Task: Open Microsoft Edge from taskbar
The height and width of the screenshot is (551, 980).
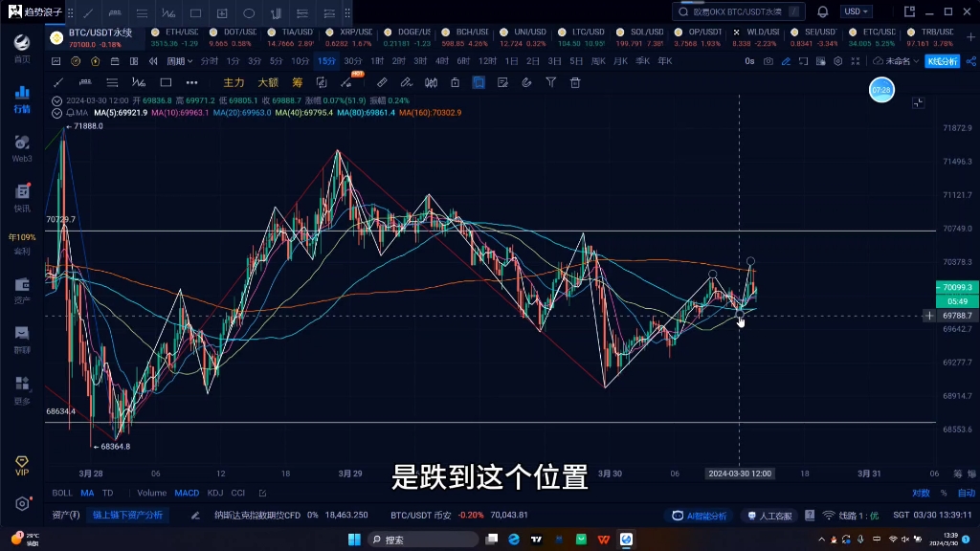Action: pyautogui.click(x=514, y=540)
